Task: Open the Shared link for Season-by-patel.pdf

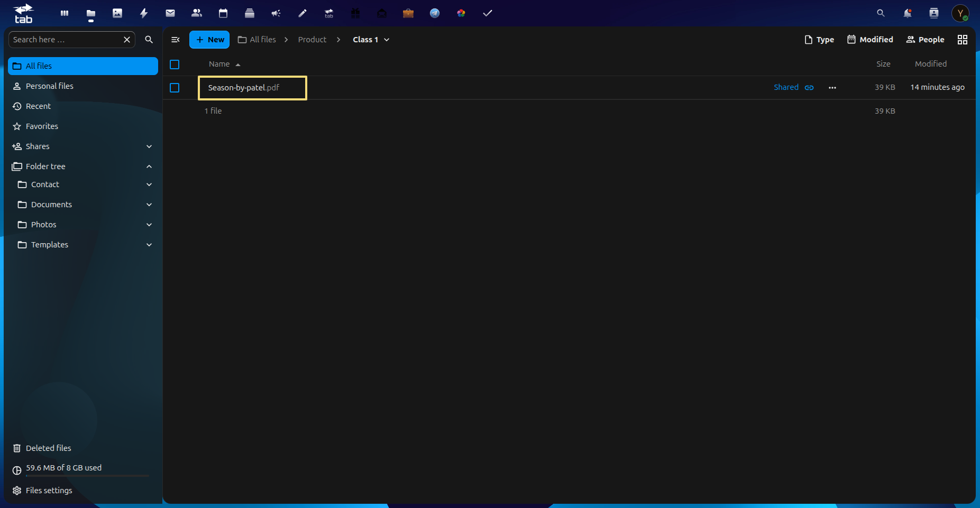Action: tap(794, 87)
